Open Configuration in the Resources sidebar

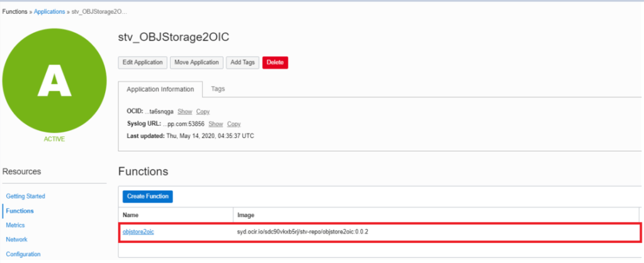coord(23,254)
